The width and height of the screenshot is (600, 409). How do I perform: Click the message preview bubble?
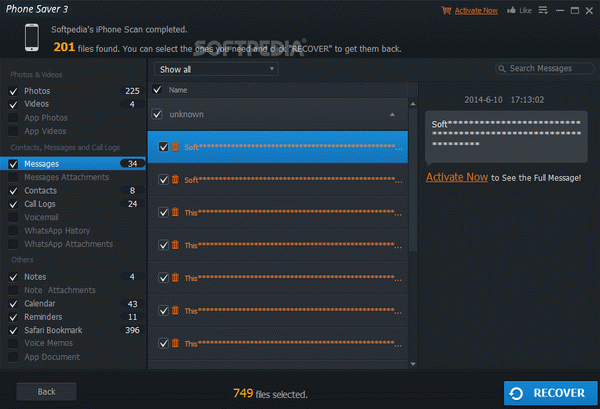pos(506,137)
